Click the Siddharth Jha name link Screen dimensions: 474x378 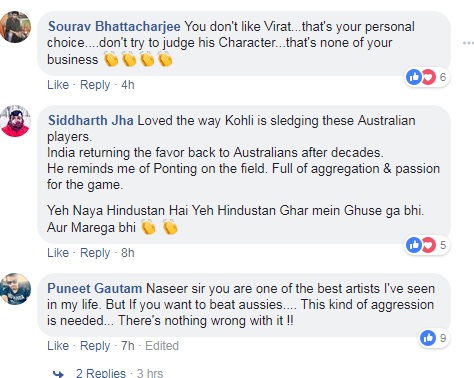pyautogui.click(x=91, y=120)
